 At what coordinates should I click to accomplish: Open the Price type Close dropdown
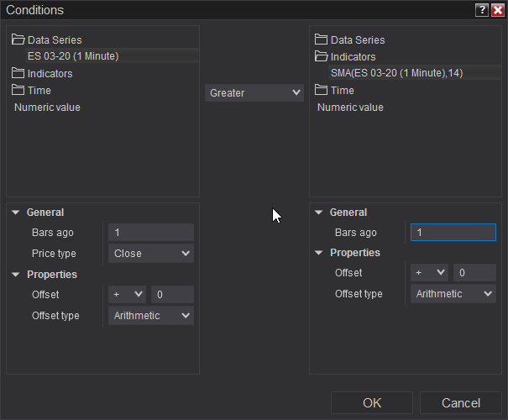[151, 253]
